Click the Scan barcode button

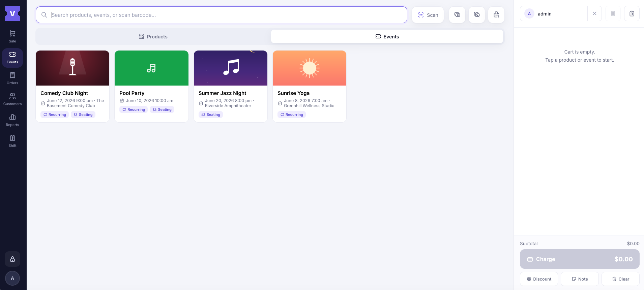pyautogui.click(x=428, y=15)
